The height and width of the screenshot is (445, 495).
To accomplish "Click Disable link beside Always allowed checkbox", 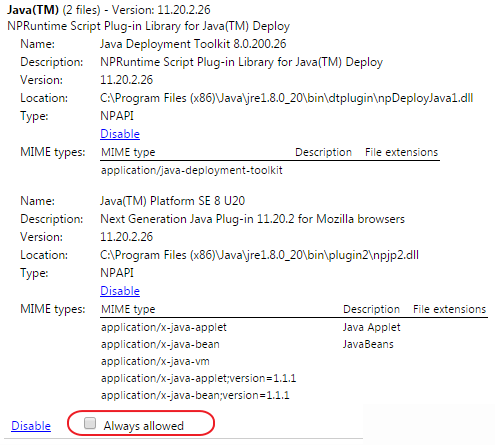I will (x=31, y=426).
